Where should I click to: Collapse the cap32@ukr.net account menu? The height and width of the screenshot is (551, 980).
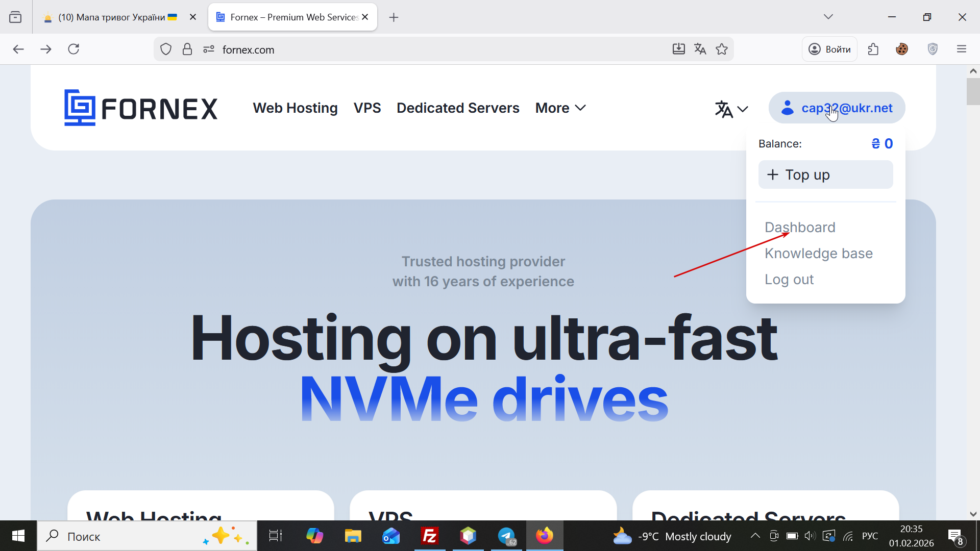[x=837, y=108]
